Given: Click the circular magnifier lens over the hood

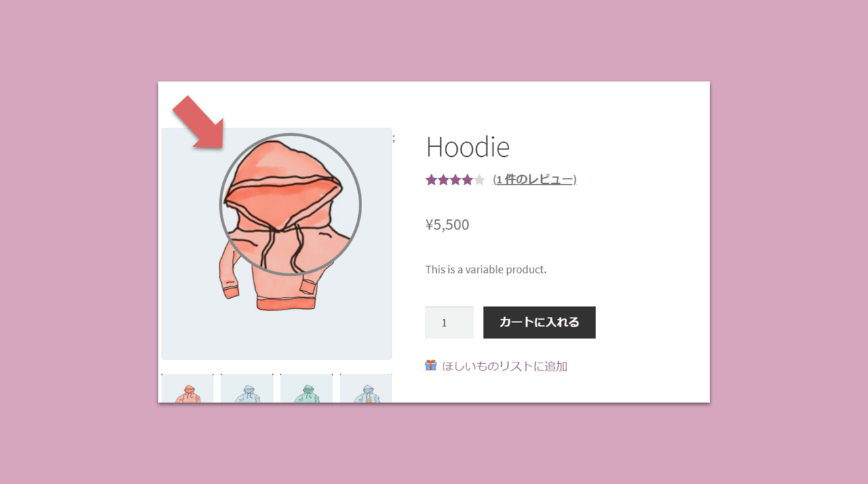Looking at the screenshot, I should (x=290, y=204).
